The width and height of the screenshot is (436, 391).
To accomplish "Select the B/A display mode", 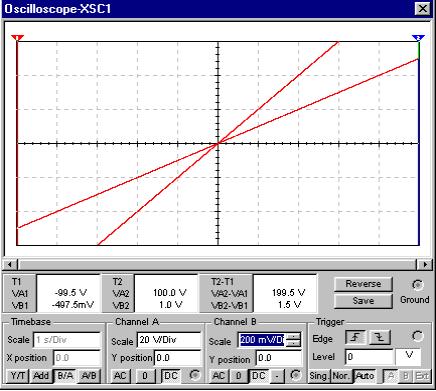I will tap(65, 376).
